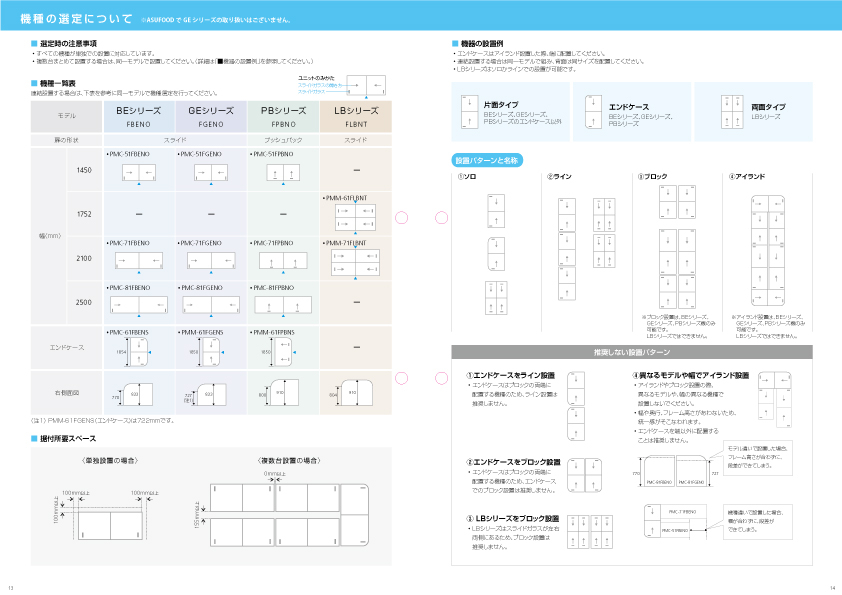The image size is (842, 595).
Task: Click the 両面タイプ type card title
Action: [x=768, y=107]
